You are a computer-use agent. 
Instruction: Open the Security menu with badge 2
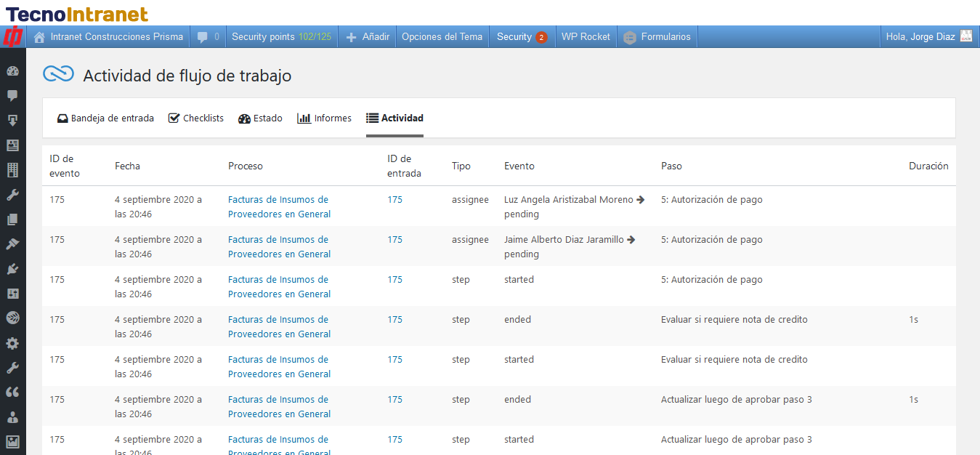point(521,37)
